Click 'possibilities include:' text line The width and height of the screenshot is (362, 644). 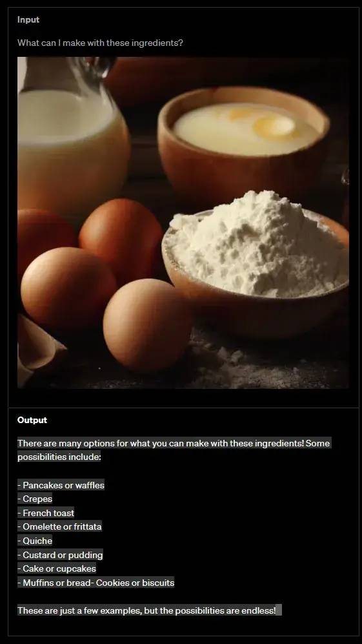(59, 457)
